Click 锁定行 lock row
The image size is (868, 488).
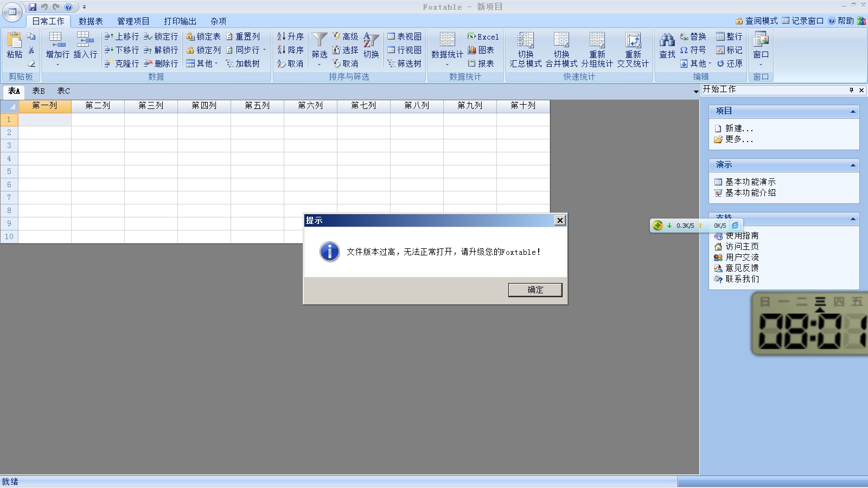coord(161,36)
